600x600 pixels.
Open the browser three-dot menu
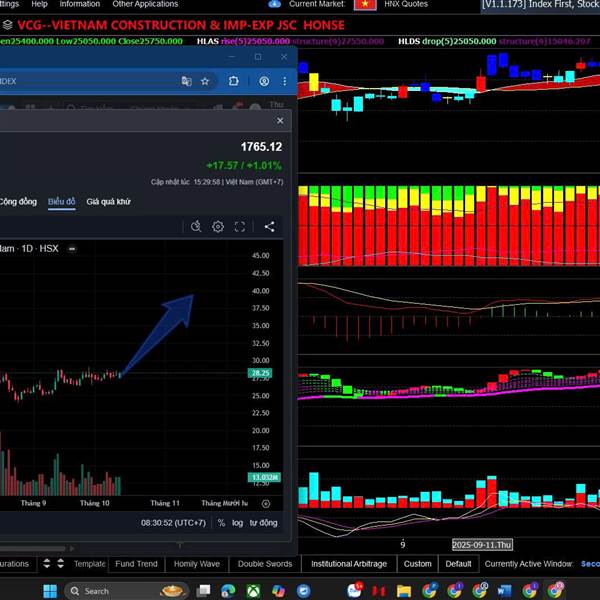(285, 81)
